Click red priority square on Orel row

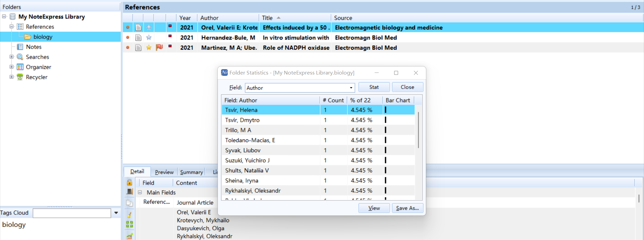tap(170, 26)
